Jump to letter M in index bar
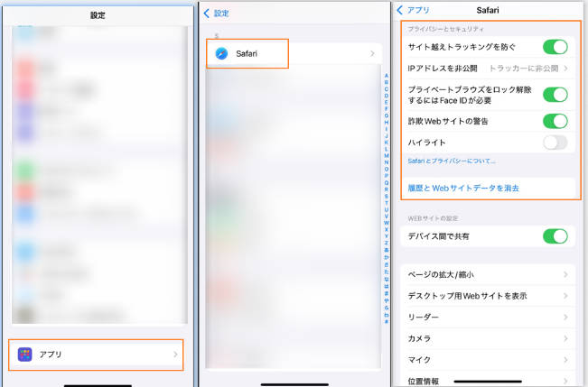 (387, 155)
